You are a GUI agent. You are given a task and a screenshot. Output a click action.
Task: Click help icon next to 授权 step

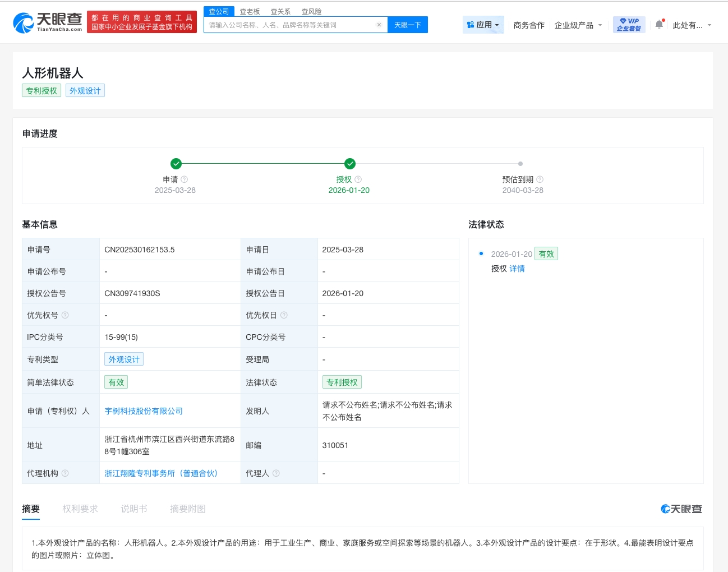pos(358,179)
